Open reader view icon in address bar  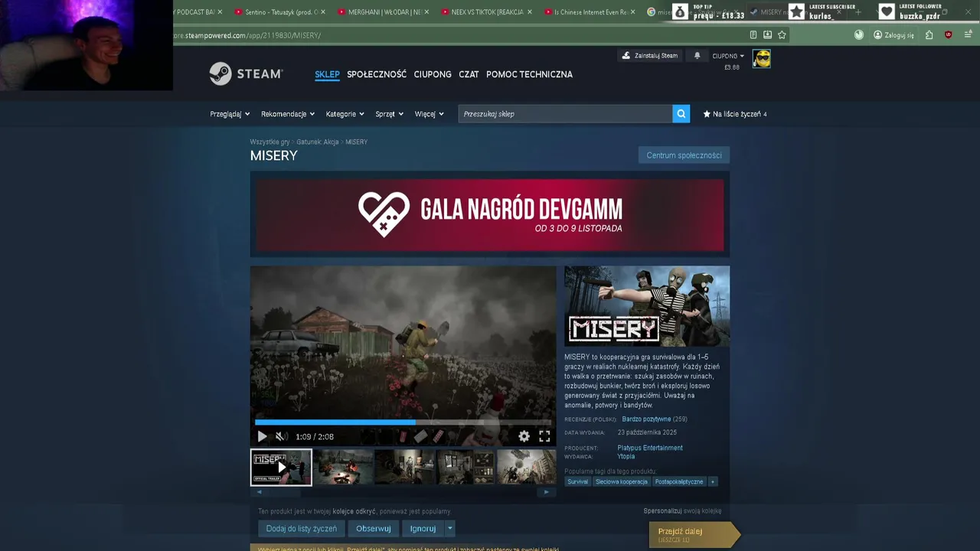coord(753,34)
